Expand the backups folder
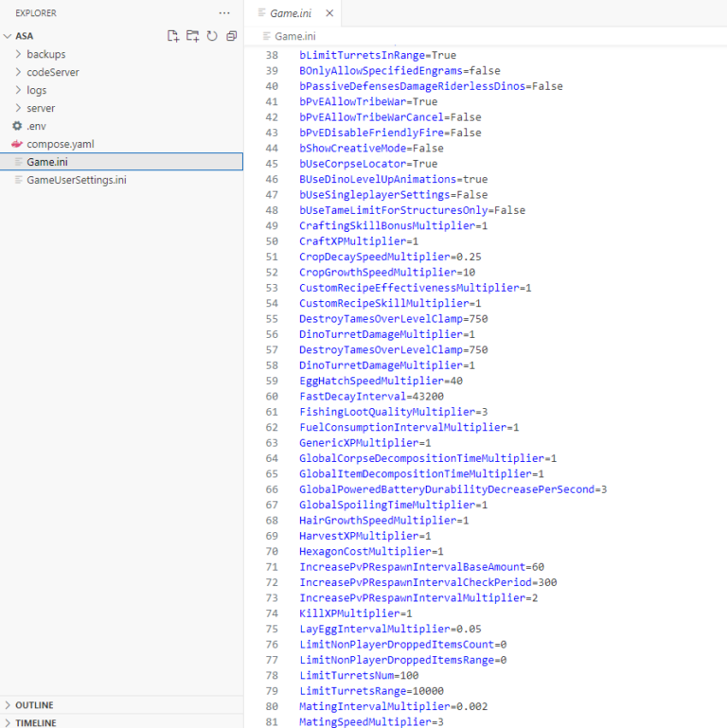Viewport: 727px width, 728px height. pyautogui.click(x=45, y=54)
